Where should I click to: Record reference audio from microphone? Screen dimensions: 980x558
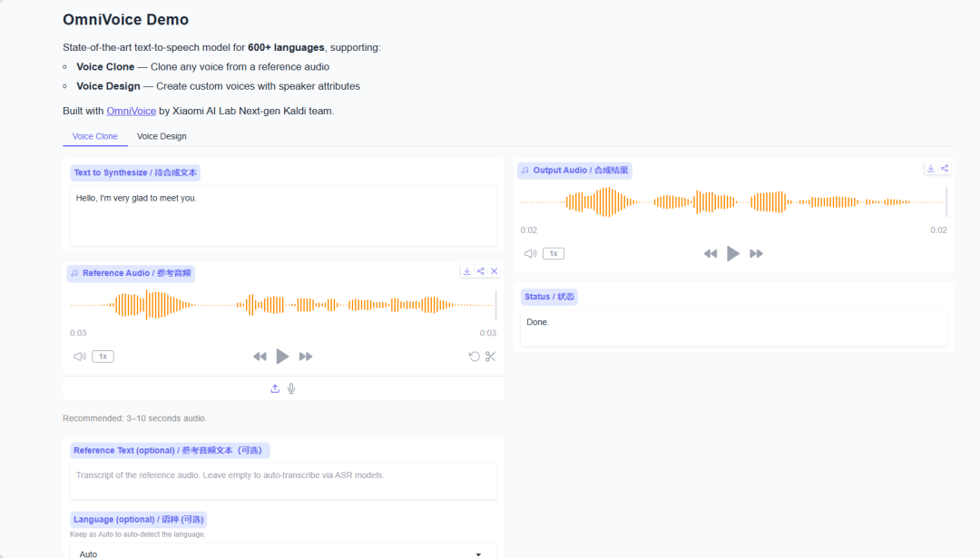291,388
